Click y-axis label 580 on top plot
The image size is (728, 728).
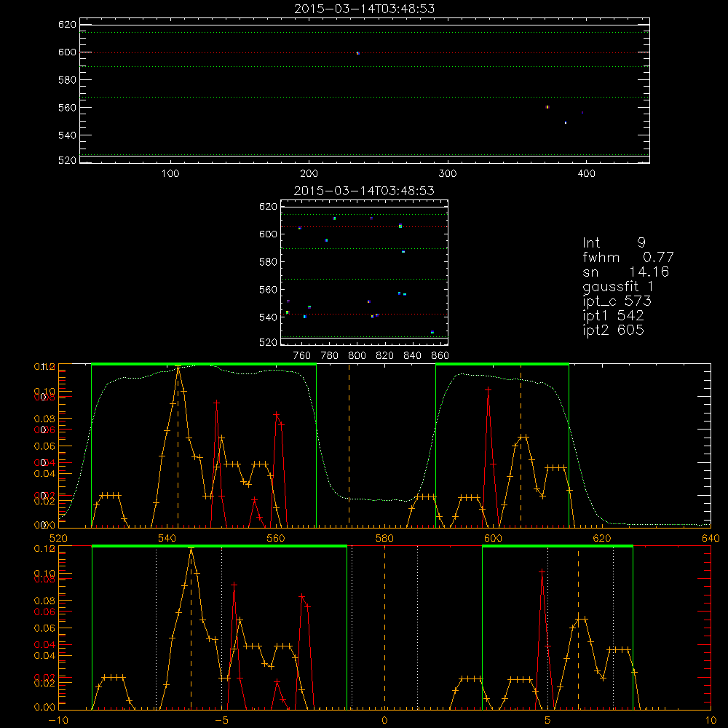(x=67, y=80)
